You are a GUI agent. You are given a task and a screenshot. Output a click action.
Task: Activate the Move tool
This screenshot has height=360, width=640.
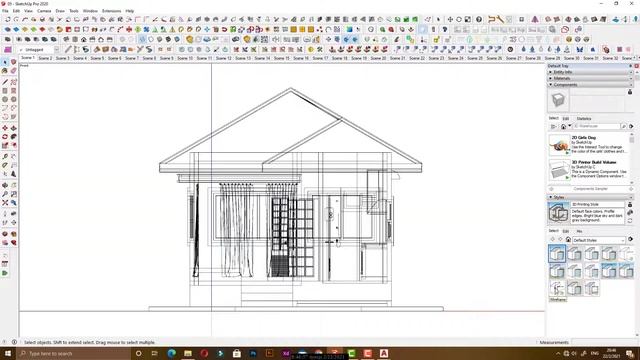(5, 128)
